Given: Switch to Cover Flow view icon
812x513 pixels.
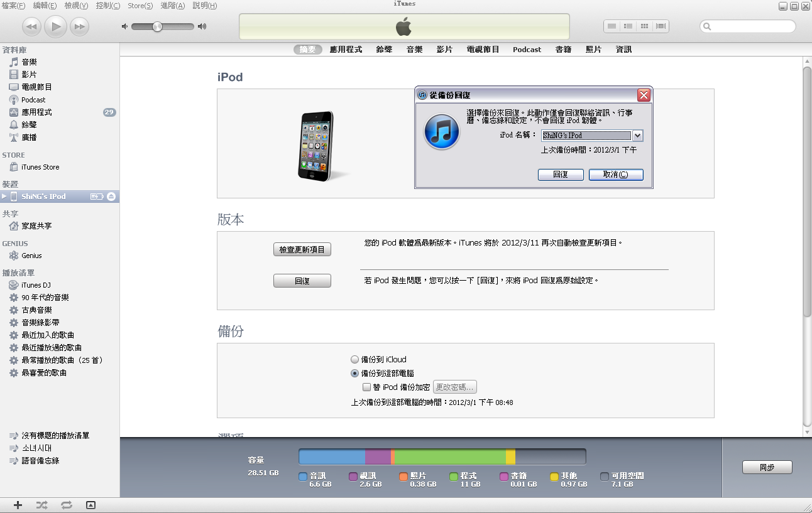Looking at the screenshot, I should coord(661,26).
